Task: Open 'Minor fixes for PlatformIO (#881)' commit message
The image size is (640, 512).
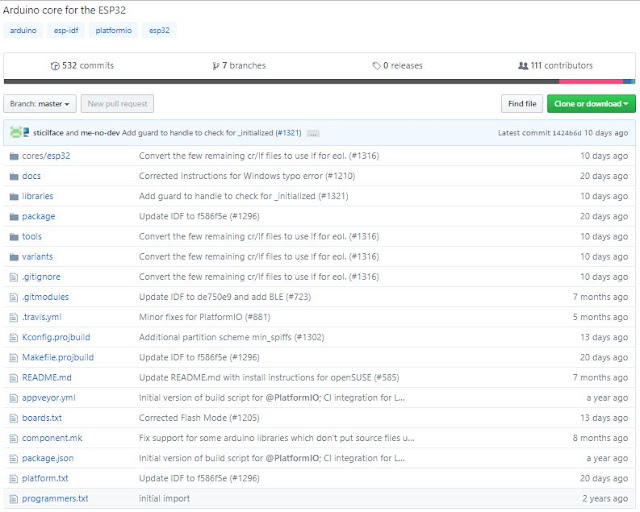Action: pos(204,317)
